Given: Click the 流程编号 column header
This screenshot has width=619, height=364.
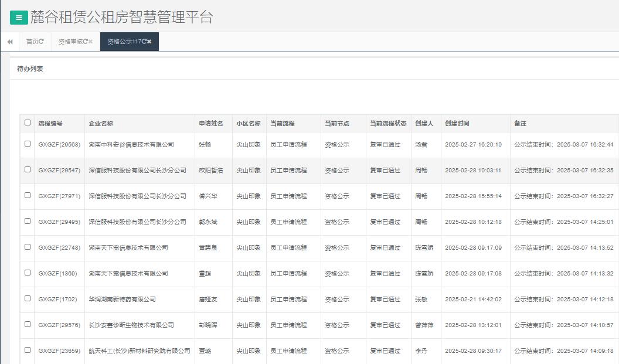Looking at the screenshot, I should (x=50, y=124).
